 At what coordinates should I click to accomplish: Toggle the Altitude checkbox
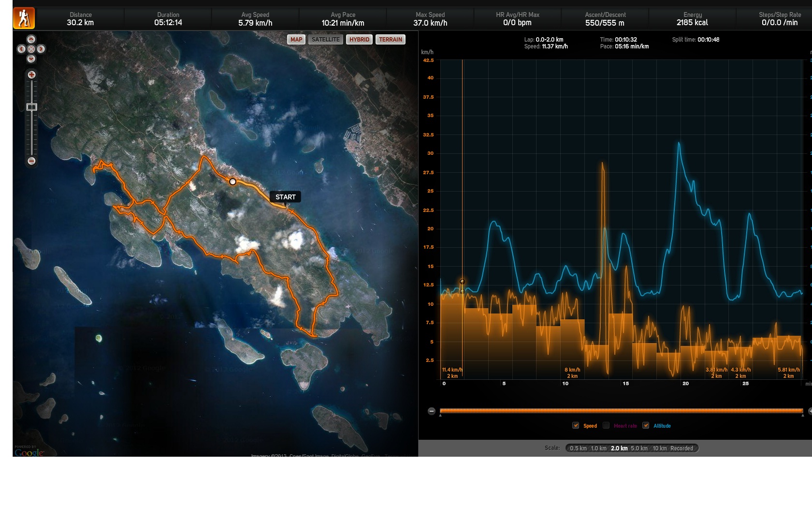[646, 425]
